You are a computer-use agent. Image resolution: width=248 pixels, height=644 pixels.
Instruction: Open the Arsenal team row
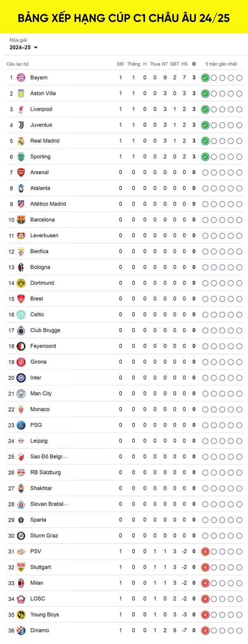point(124,173)
